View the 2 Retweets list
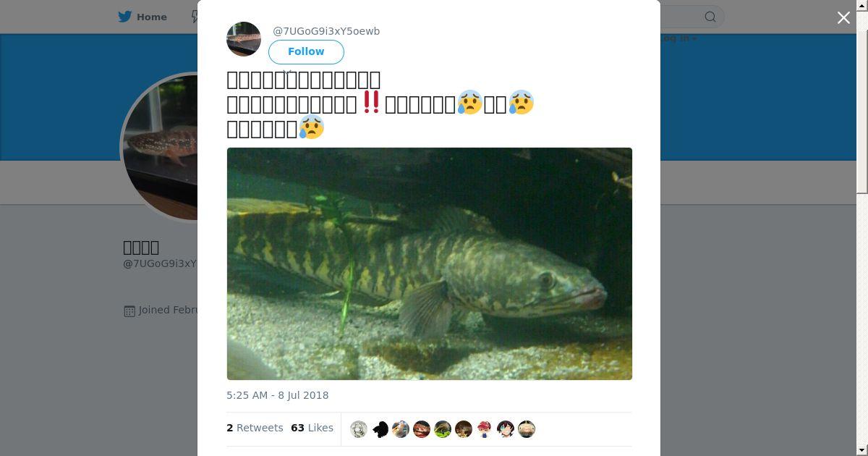This screenshot has height=456, width=868. [x=255, y=428]
